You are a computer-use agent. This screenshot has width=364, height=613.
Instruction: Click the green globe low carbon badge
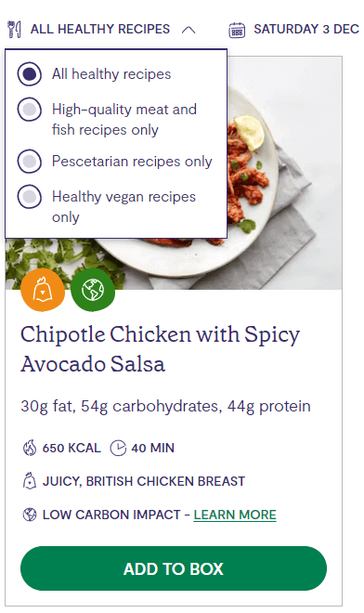pos(93,290)
